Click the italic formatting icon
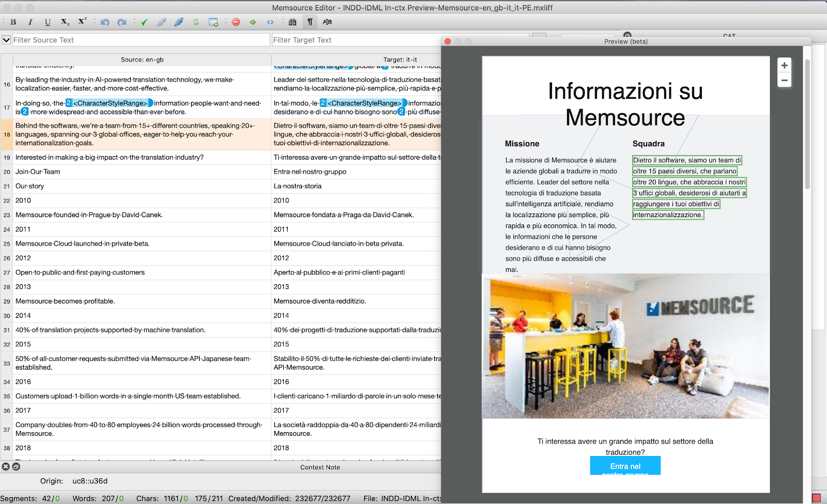 point(30,22)
